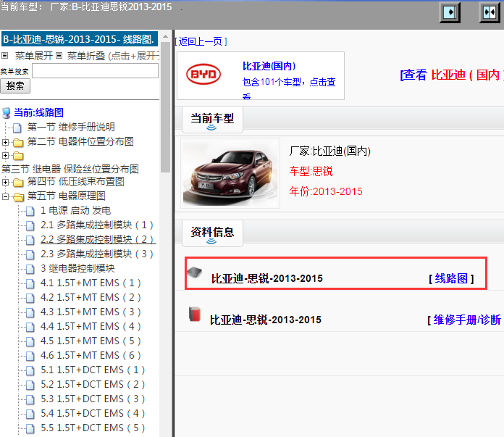
Task: Click the folder icon of 第二节 电器件位置分布图
Action: 18,141
